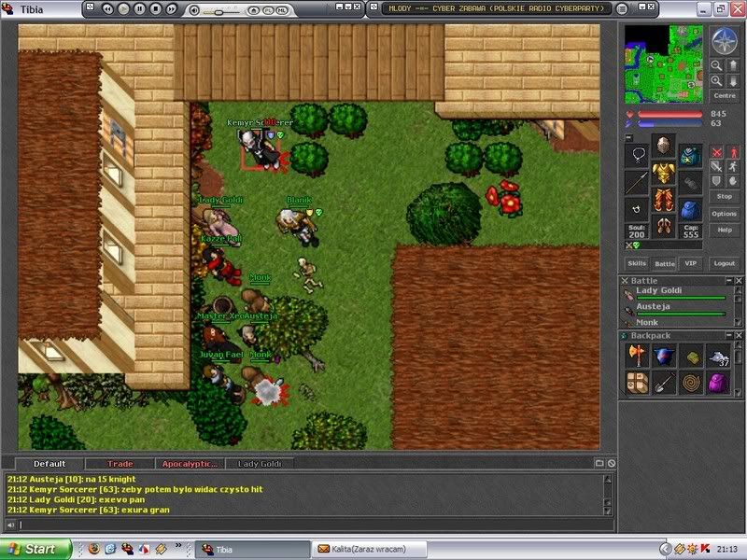Zoom out the minimap with upper magnifier
Image resolution: width=747 pixels, height=560 pixels.
716,65
